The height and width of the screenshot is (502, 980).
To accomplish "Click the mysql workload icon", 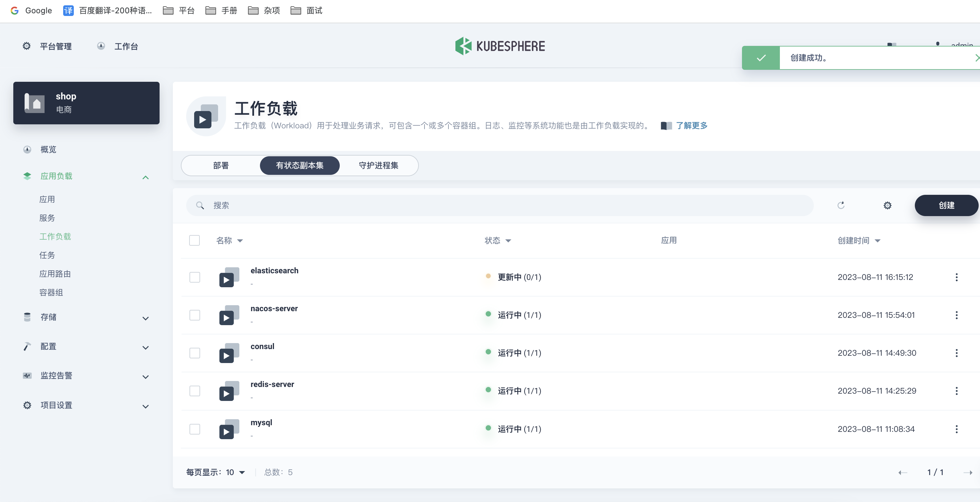I will click(x=229, y=429).
